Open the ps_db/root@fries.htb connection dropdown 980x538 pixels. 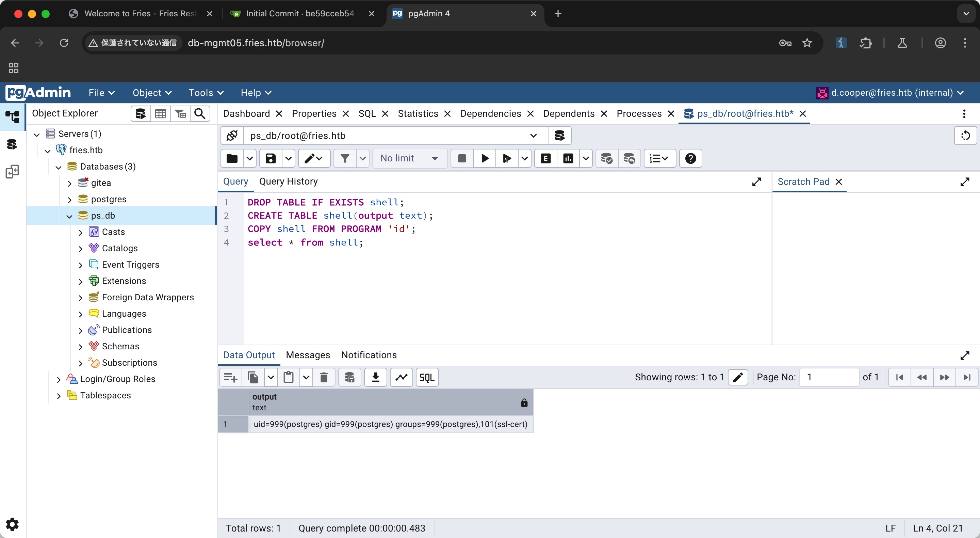[x=396, y=136]
